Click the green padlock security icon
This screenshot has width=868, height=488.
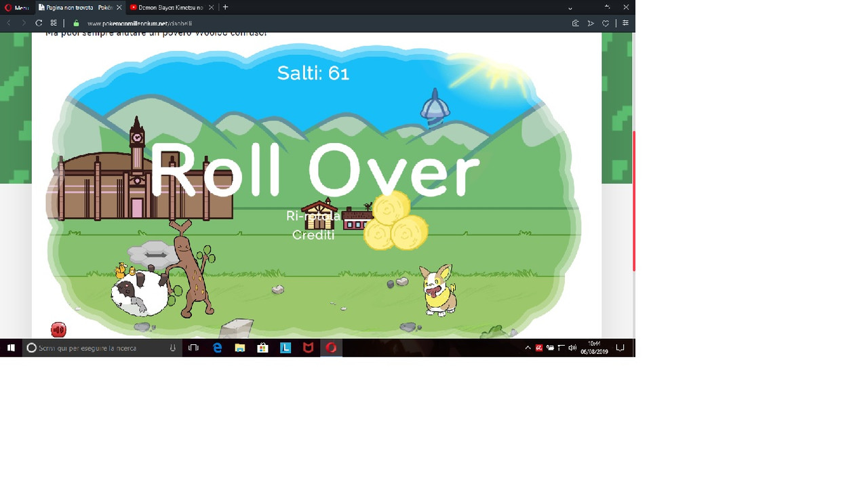point(76,23)
